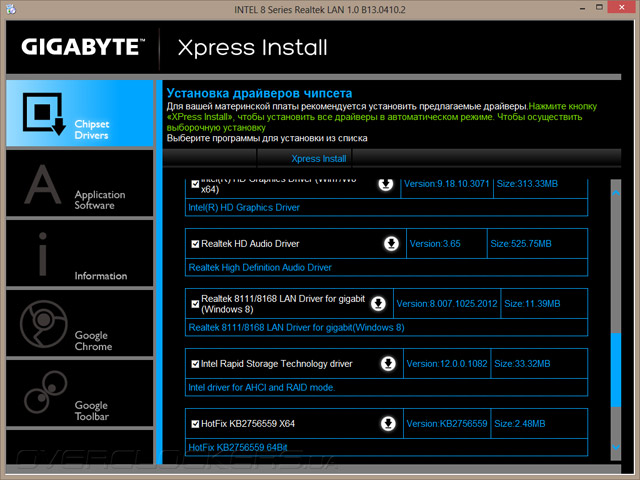Image resolution: width=640 pixels, height=480 pixels.
Task: Click download icon for Realtek HD Audio Driver
Action: (x=391, y=244)
